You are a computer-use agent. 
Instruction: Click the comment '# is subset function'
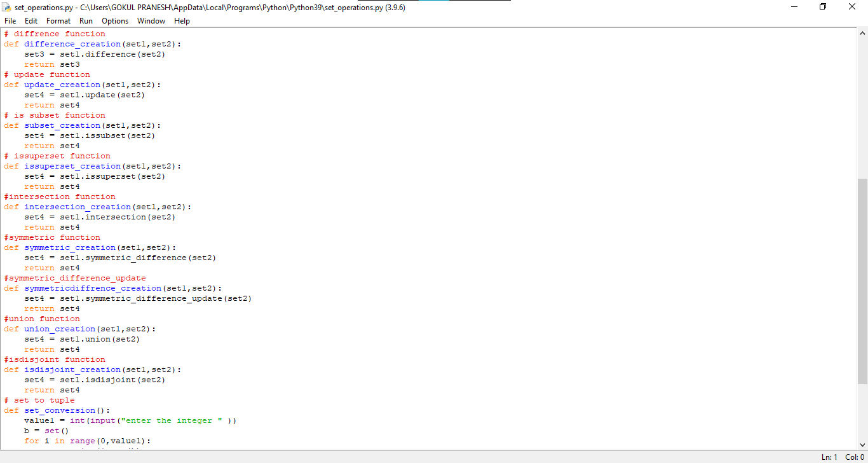click(55, 115)
